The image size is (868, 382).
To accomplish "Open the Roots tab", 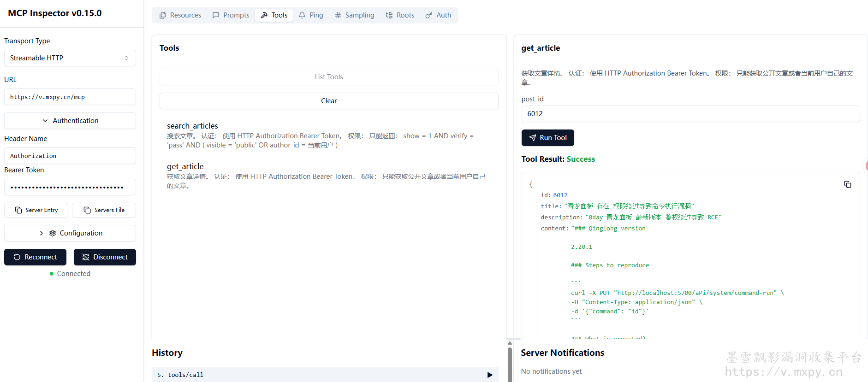I will point(400,15).
